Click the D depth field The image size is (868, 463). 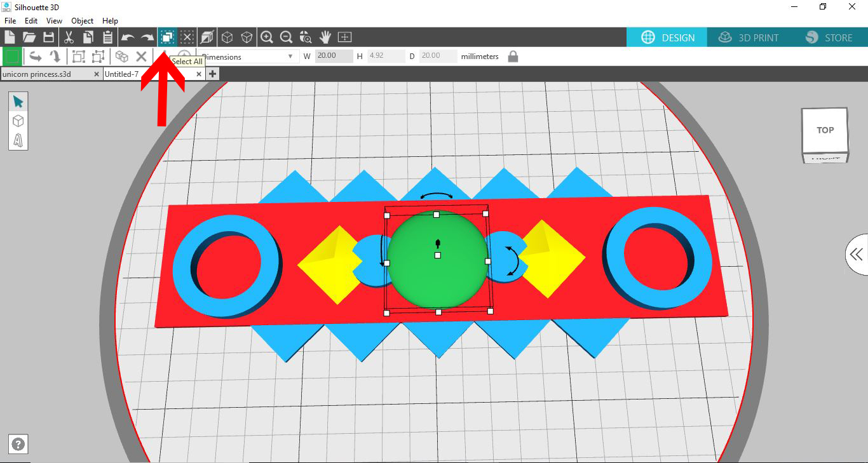point(438,56)
